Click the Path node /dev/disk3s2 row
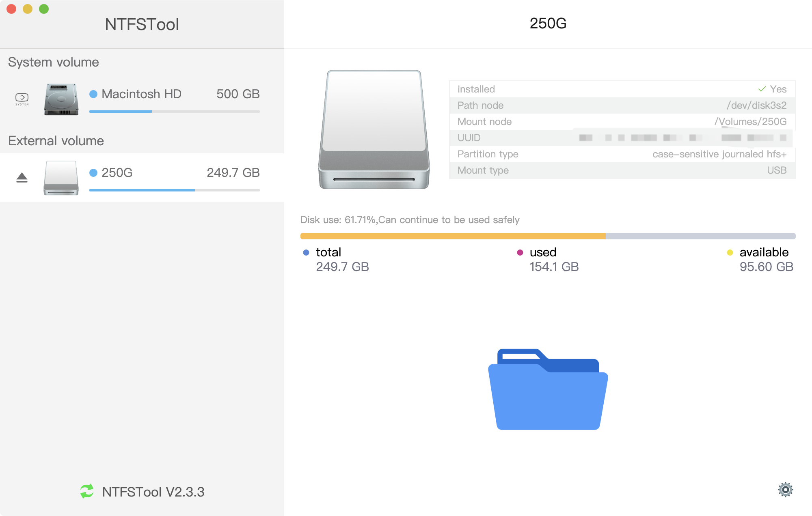812x516 pixels. coord(622,105)
